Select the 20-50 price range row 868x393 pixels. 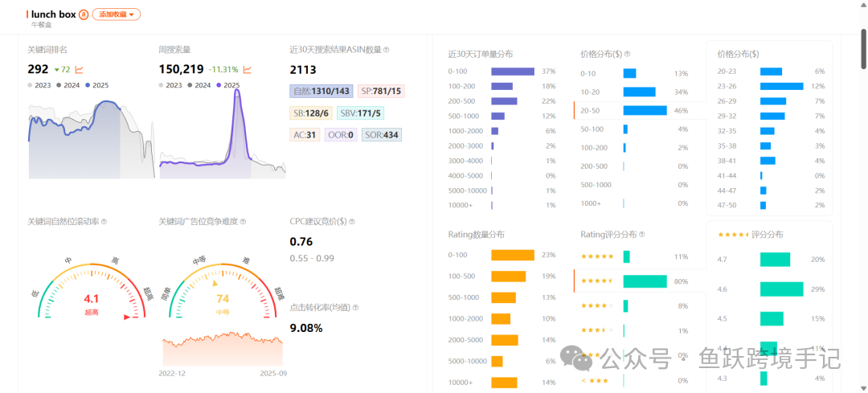click(641, 111)
